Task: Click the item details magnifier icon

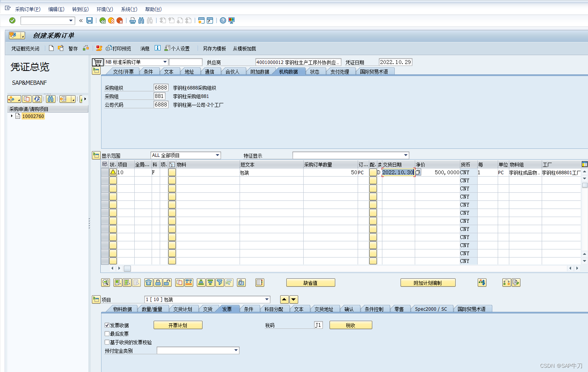Action: [105, 283]
